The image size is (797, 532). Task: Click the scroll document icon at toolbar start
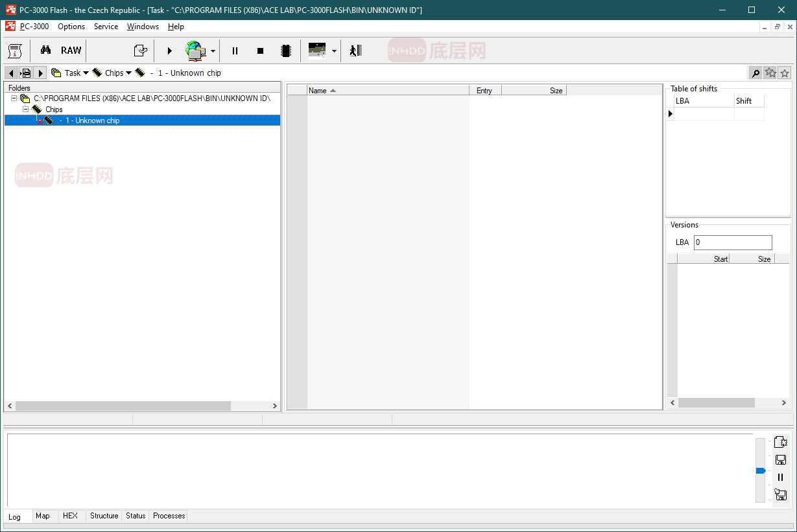click(15, 51)
